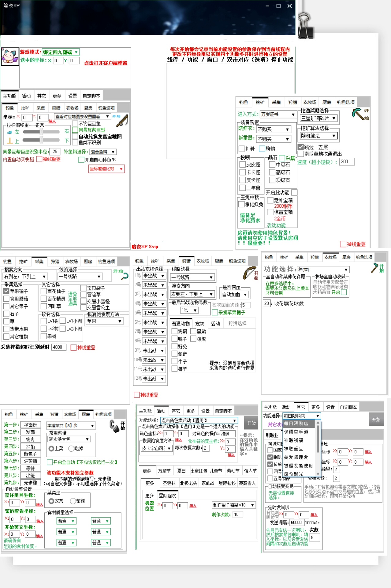Click the 出笼 eighth step button

pos(30,476)
